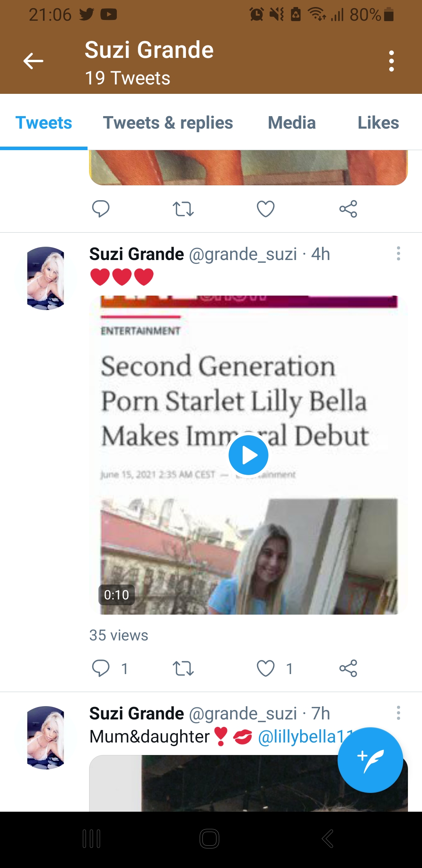422x868 pixels.
Task: Retweet the partially visible top tweet
Action: tap(183, 209)
